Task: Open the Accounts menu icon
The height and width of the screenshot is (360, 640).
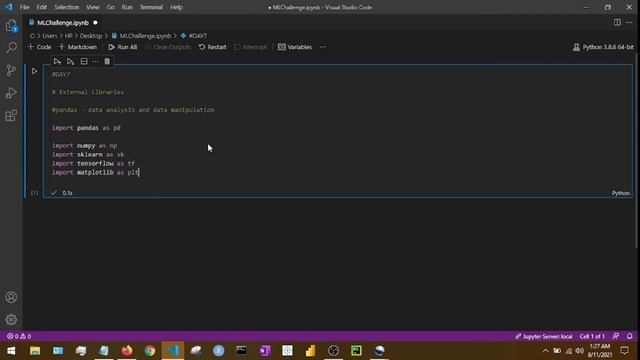Action: pyautogui.click(x=11, y=297)
